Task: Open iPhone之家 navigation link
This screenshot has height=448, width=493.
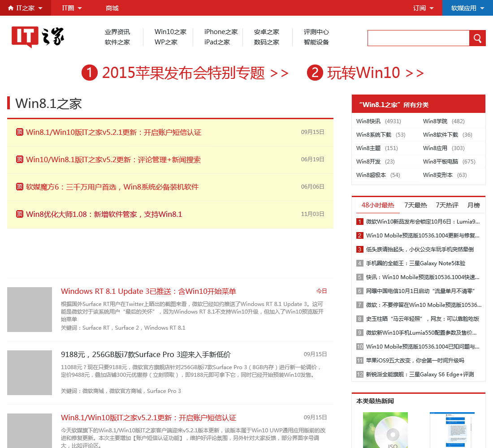Action: pos(221,32)
